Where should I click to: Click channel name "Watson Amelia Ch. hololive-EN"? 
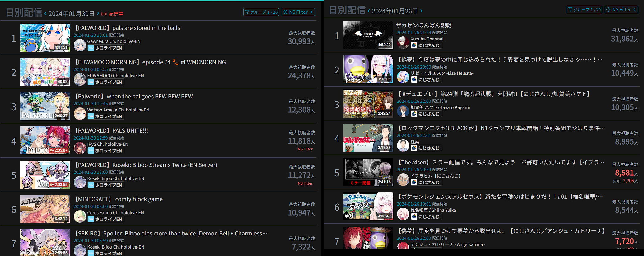(118, 110)
